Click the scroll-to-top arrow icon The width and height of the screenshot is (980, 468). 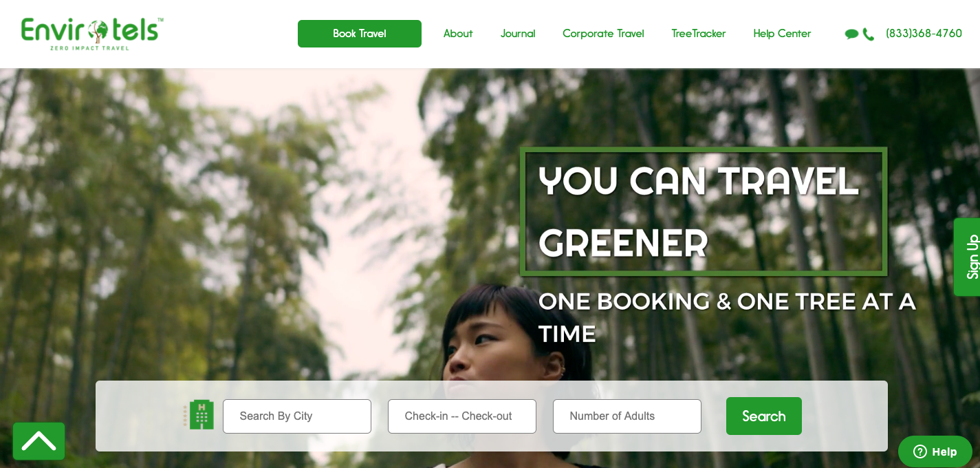point(39,441)
